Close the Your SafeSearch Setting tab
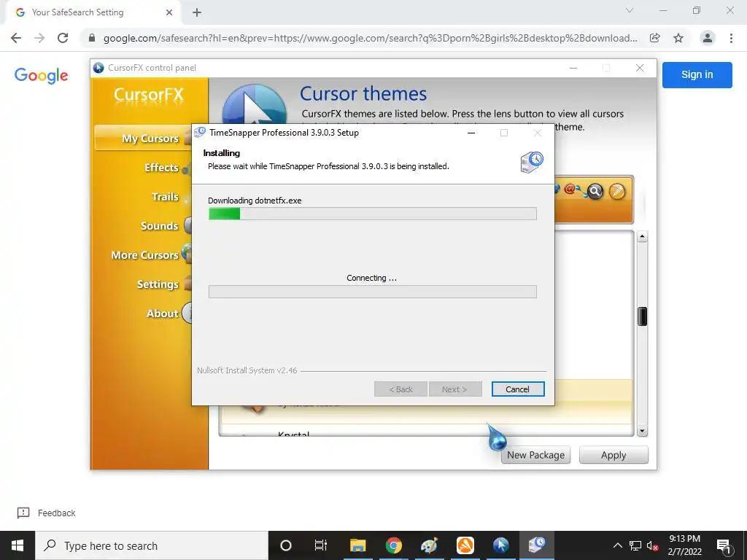The image size is (747, 560). (x=169, y=13)
